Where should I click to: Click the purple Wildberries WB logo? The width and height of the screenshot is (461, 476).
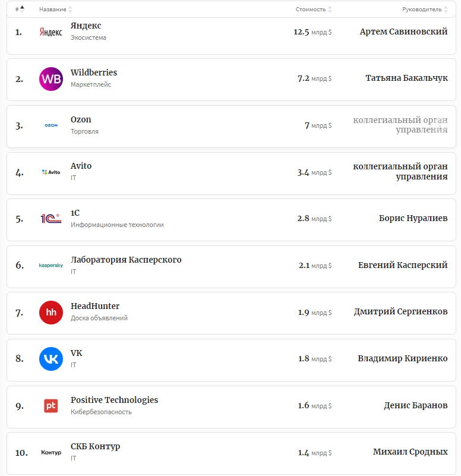[50, 79]
